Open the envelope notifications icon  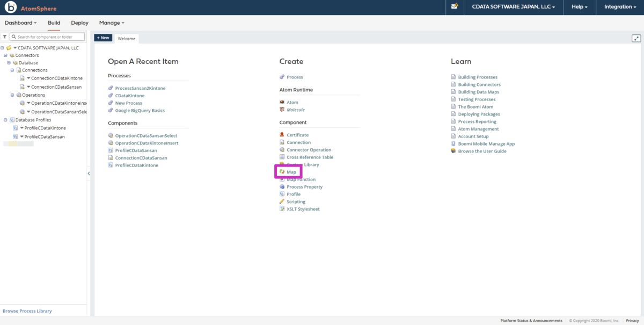click(455, 7)
